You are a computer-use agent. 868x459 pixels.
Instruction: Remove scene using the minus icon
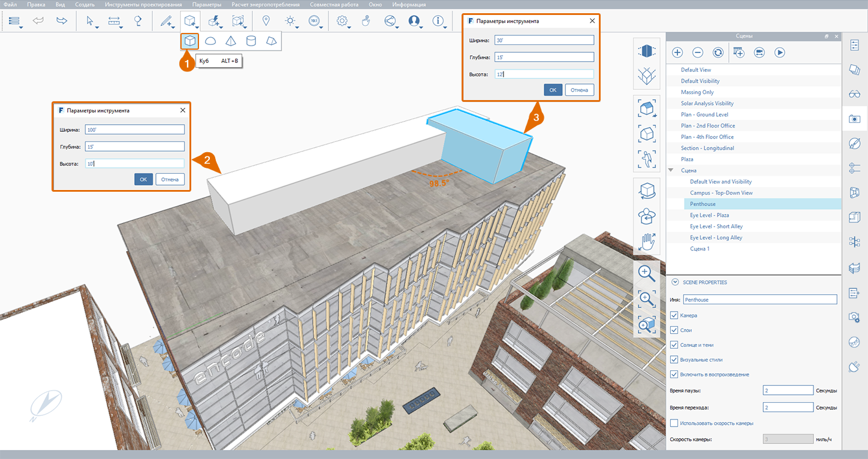click(698, 52)
